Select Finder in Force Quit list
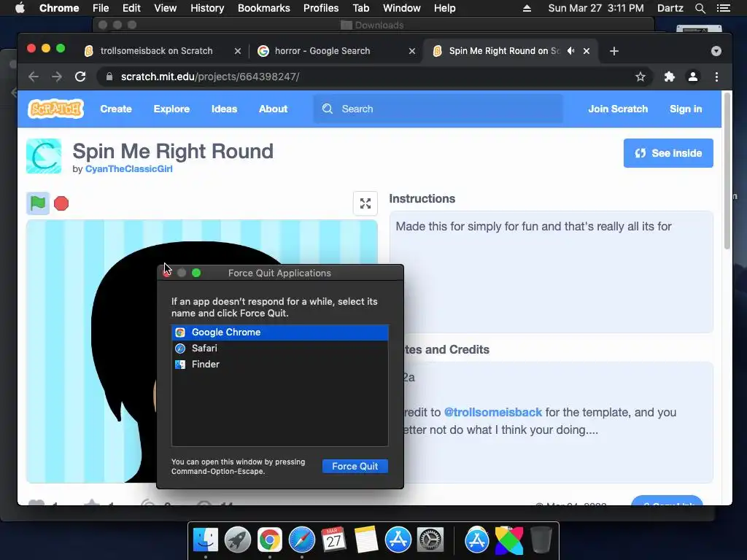The image size is (747, 560). click(x=279, y=365)
